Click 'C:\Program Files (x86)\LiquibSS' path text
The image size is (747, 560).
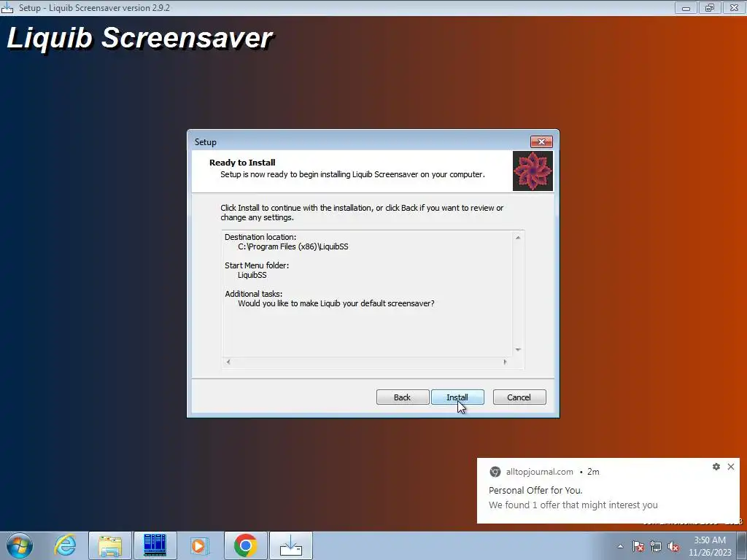tap(293, 246)
